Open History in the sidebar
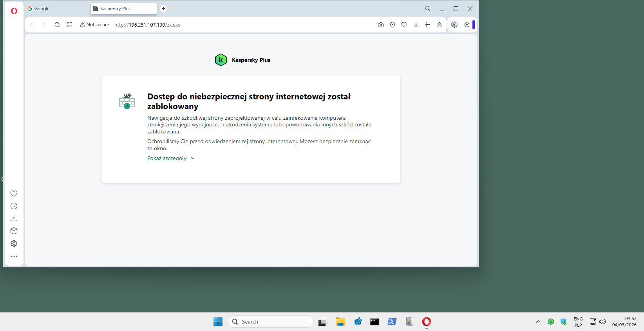 (x=14, y=206)
